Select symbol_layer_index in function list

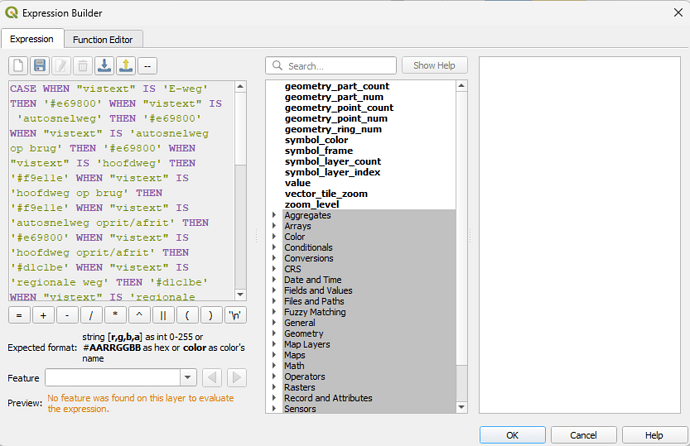332,172
